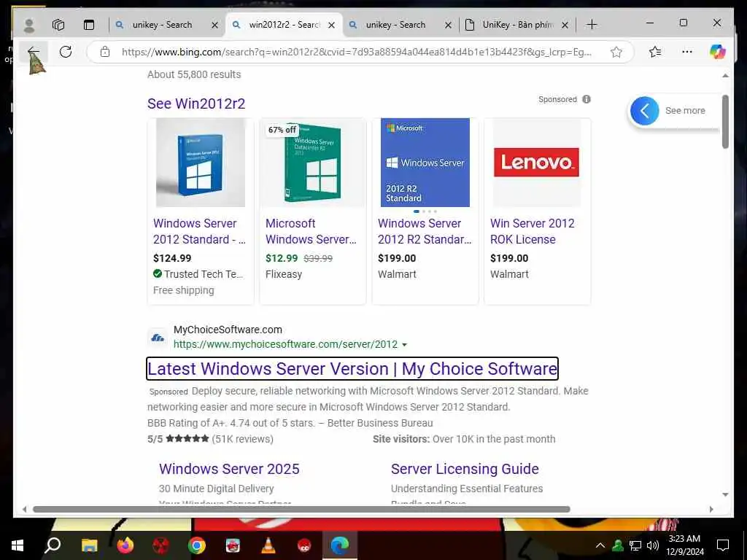Screen dimensions: 747x560
Task: Click the mychoicesoftware.com green URL
Action: point(285,344)
